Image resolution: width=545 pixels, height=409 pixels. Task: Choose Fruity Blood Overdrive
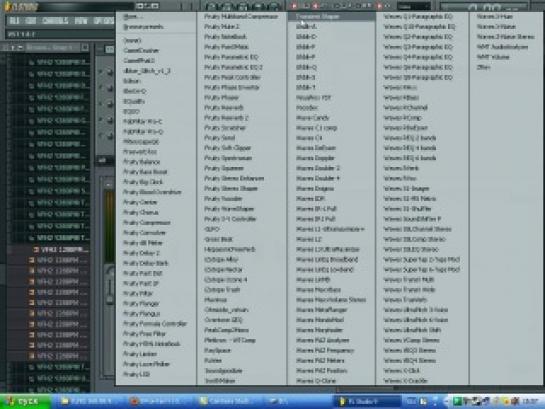152,192
